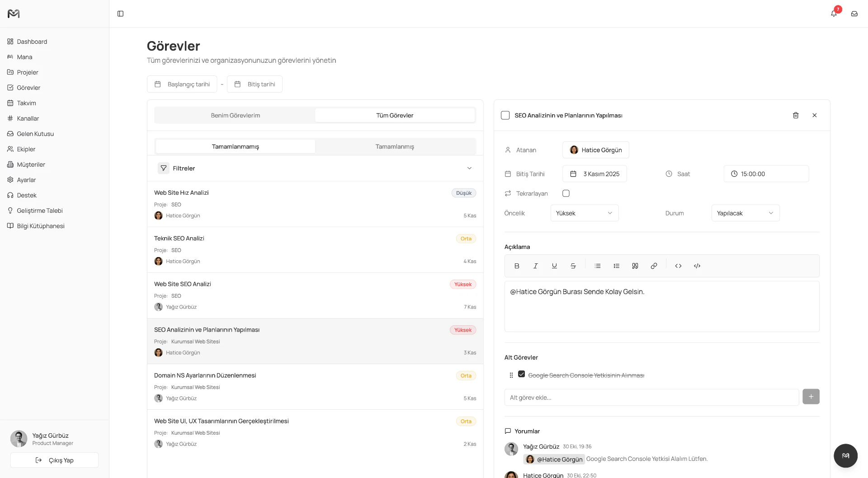The width and height of the screenshot is (868, 478).
Task: Click the Çıkış Yap button
Action: point(54,460)
